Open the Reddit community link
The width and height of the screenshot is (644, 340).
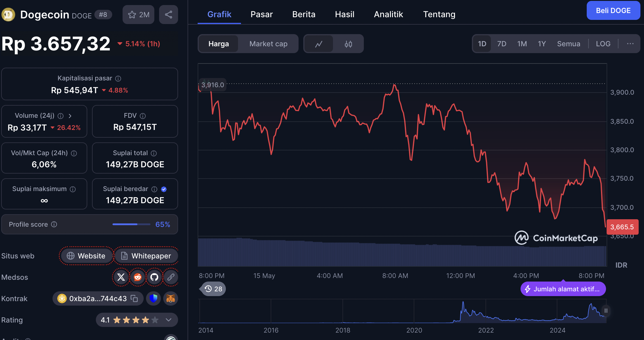coord(138,277)
